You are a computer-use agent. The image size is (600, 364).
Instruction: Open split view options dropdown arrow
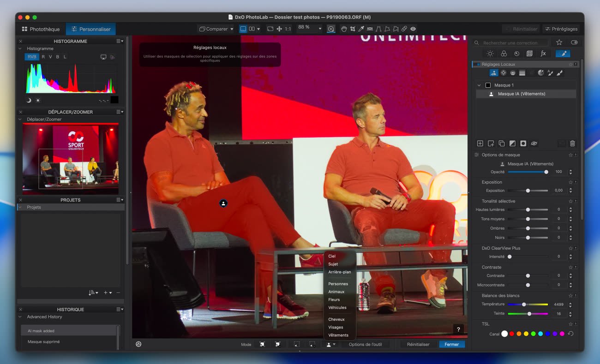[x=258, y=29]
